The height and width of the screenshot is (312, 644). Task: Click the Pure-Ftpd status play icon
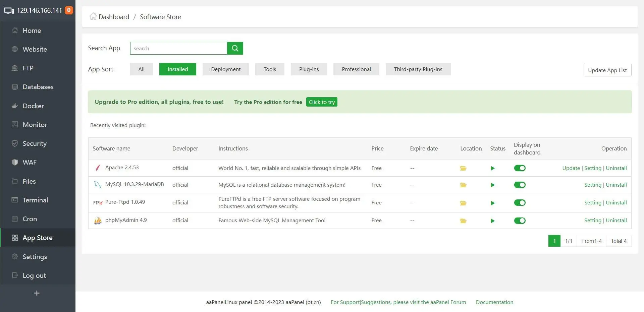tap(493, 203)
